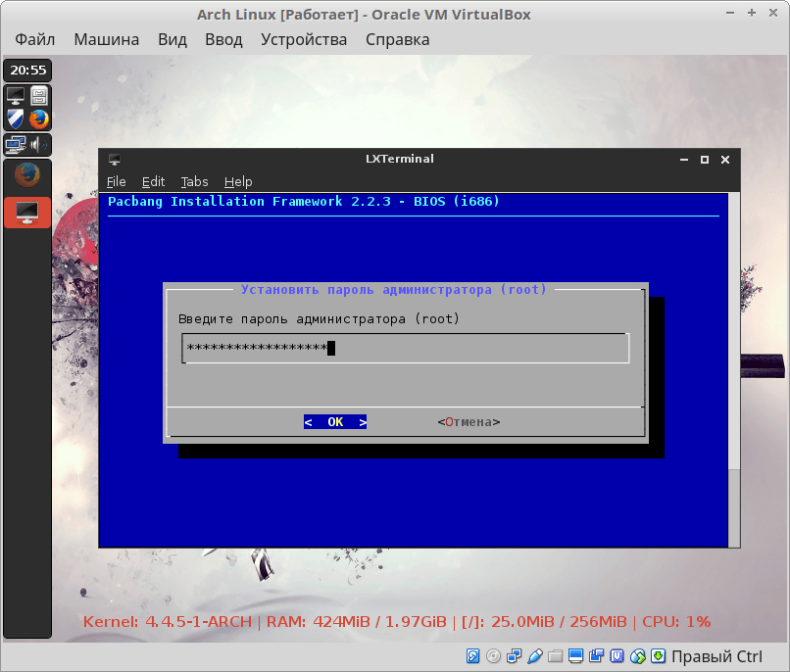790x672 pixels.
Task: Click the Отмена button in the dialog
Action: point(469,422)
